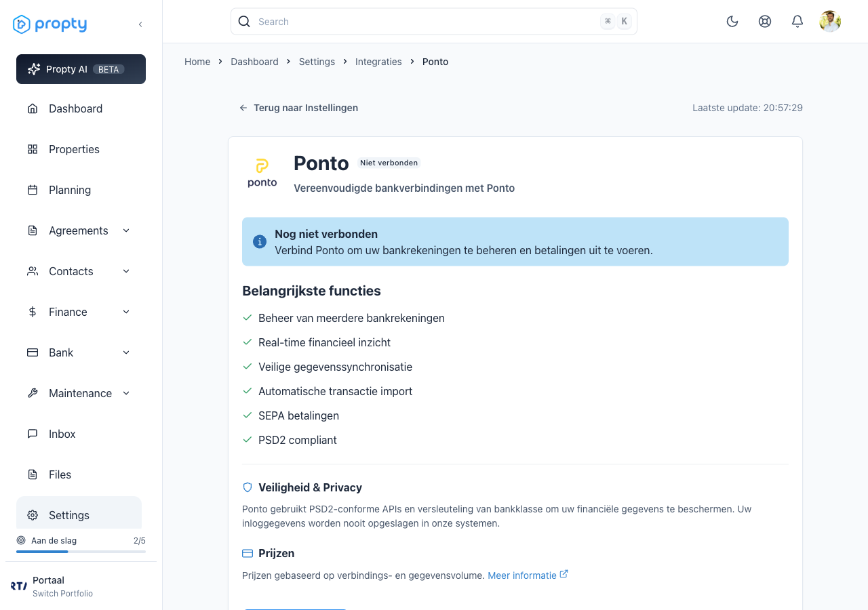
Task: Open Aan de slag checklist
Action: [x=81, y=541]
